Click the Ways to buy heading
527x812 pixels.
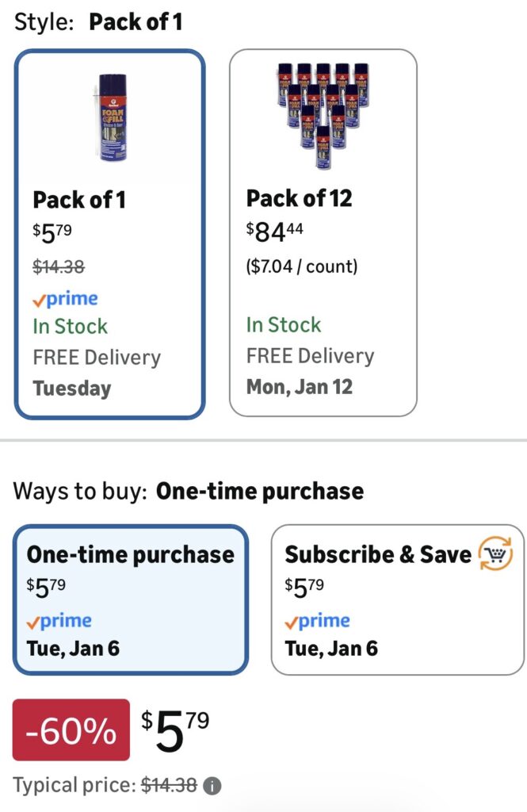click(188, 492)
